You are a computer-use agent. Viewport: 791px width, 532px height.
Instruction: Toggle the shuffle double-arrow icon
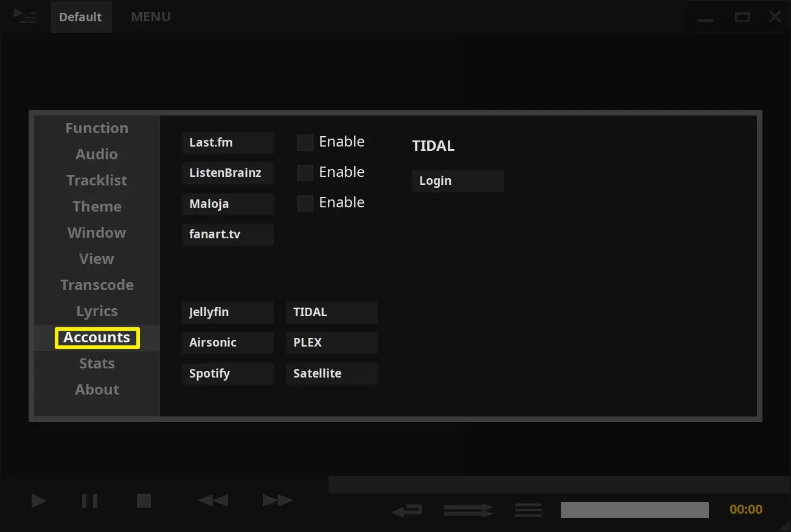[468, 510]
